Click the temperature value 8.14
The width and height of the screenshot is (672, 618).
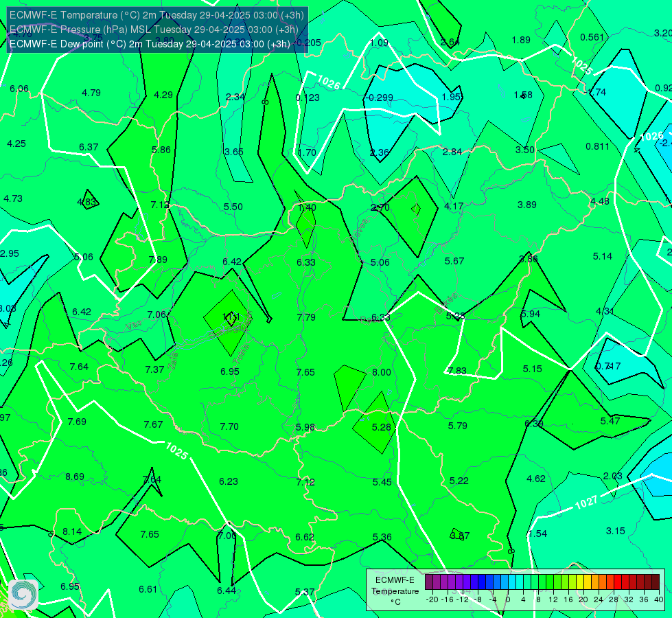pos(72,531)
